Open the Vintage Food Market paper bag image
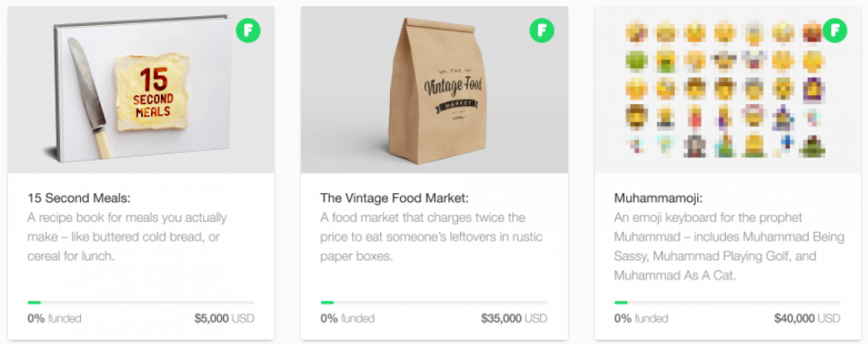 coord(434,90)
